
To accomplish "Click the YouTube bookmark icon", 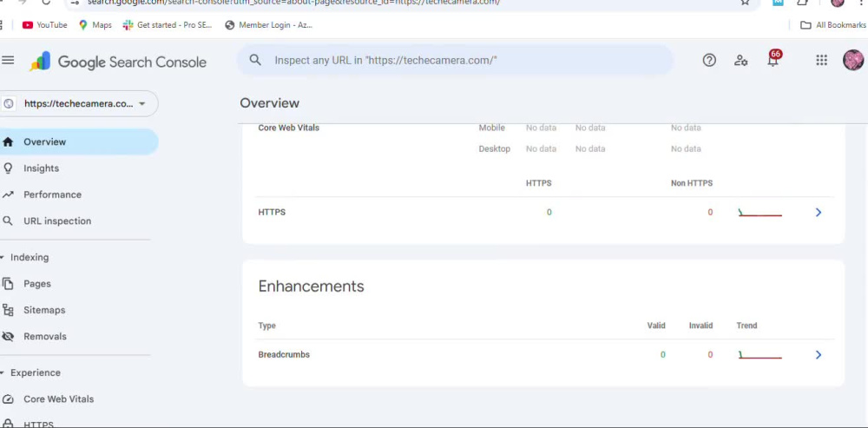I will pos(28,25).
